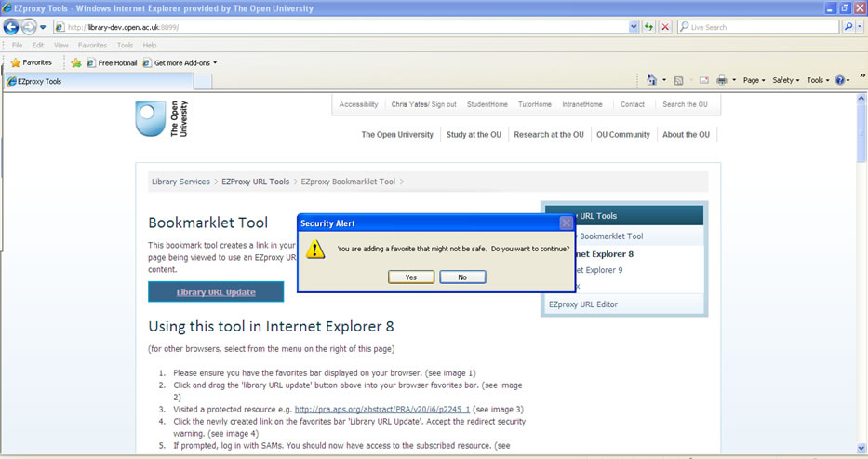Open the TutorHome link
Viewport: 868px width, 459px height.
(x=534, y=104)
